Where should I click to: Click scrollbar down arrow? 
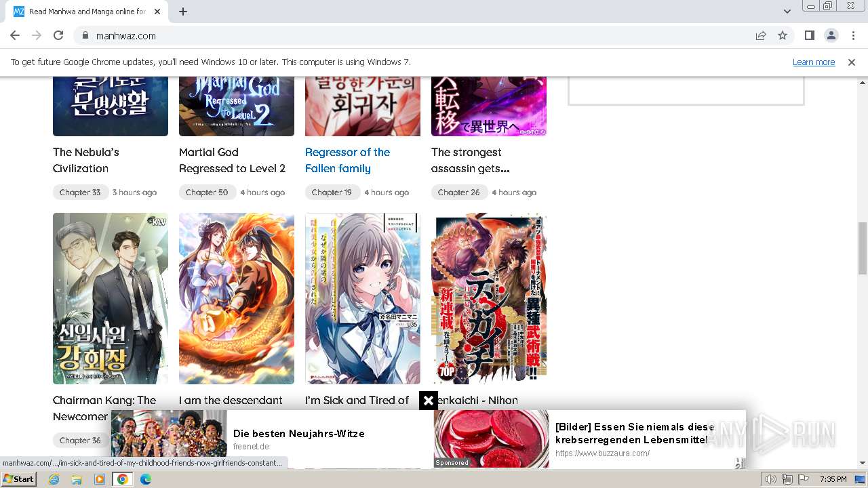(x=863, y=464)
